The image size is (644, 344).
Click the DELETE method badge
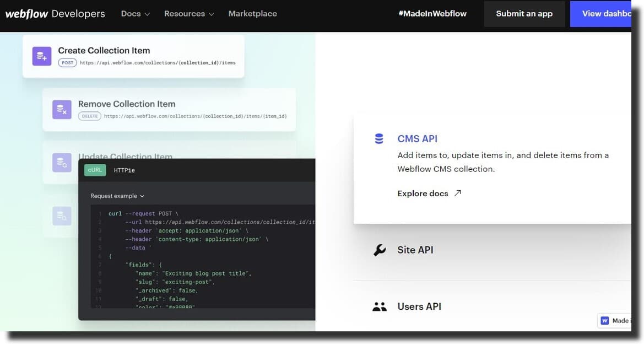coord(90,116)
